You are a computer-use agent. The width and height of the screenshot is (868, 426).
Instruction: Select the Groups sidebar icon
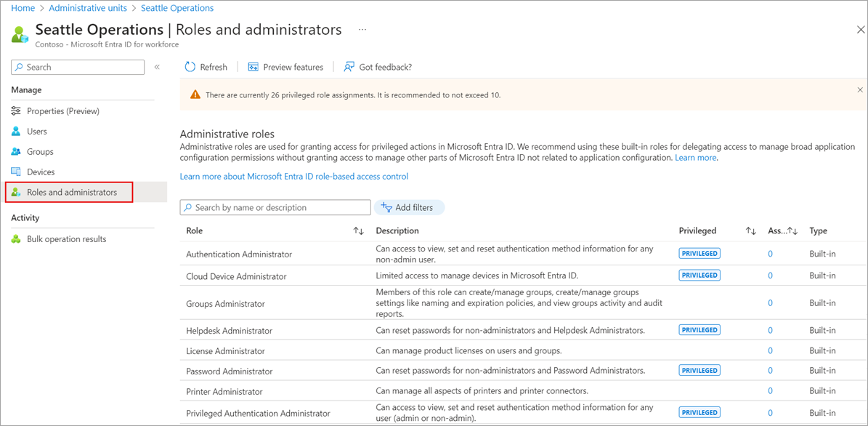click(x=16, y=152)
